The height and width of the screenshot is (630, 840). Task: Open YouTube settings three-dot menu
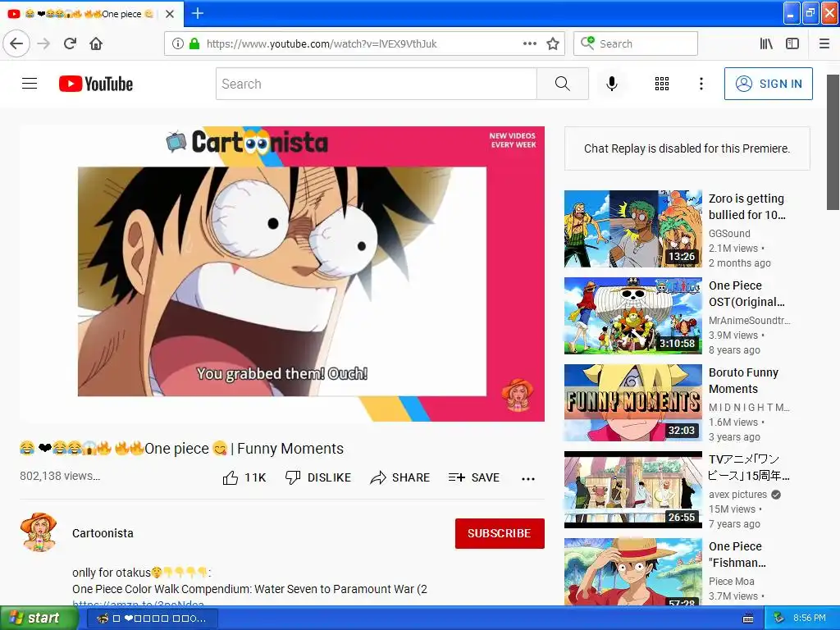pos(701,84)
